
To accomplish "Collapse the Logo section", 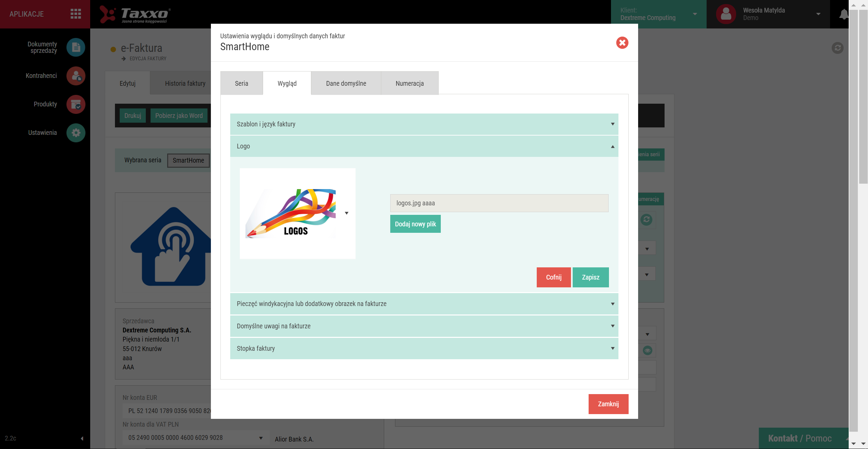I will coord(424,146).
